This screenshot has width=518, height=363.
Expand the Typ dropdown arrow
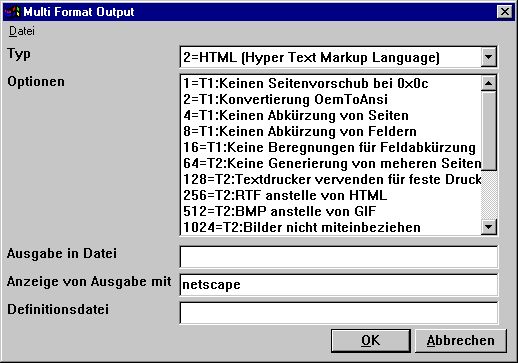coord(489,57)
